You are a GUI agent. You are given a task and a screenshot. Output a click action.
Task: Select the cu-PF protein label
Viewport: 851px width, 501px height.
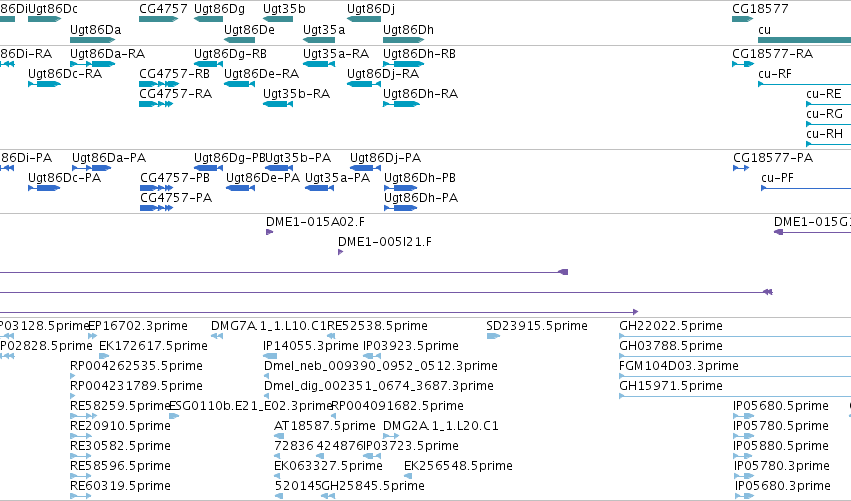point(777,177)
